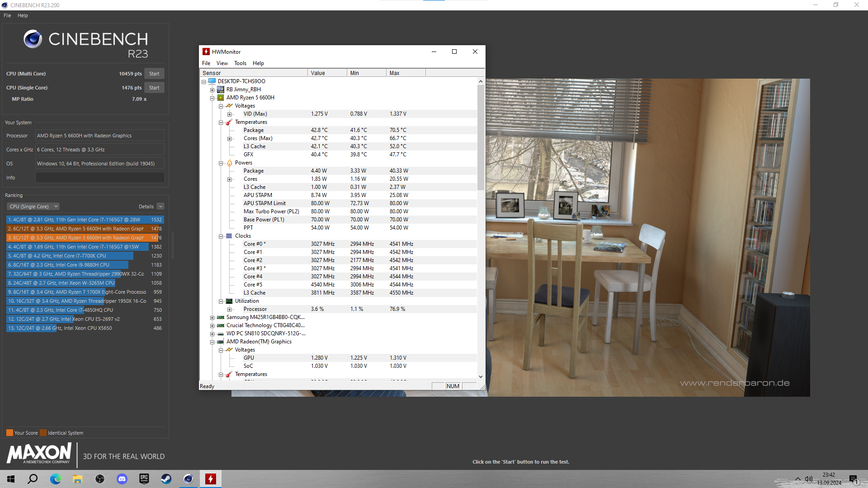868x488 pixels.
Task: Click the Temperatures thermometer icon under CPU
Action: (x=229, y=122)
